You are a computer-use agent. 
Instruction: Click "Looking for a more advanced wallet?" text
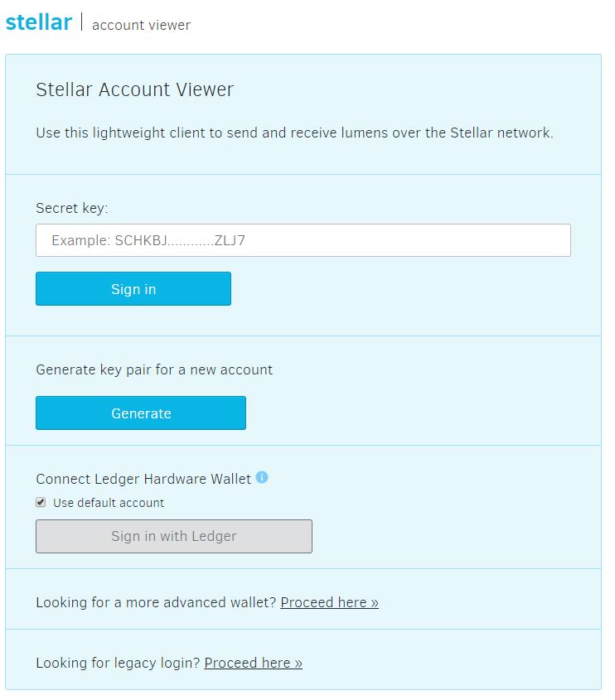coord(156,602)
